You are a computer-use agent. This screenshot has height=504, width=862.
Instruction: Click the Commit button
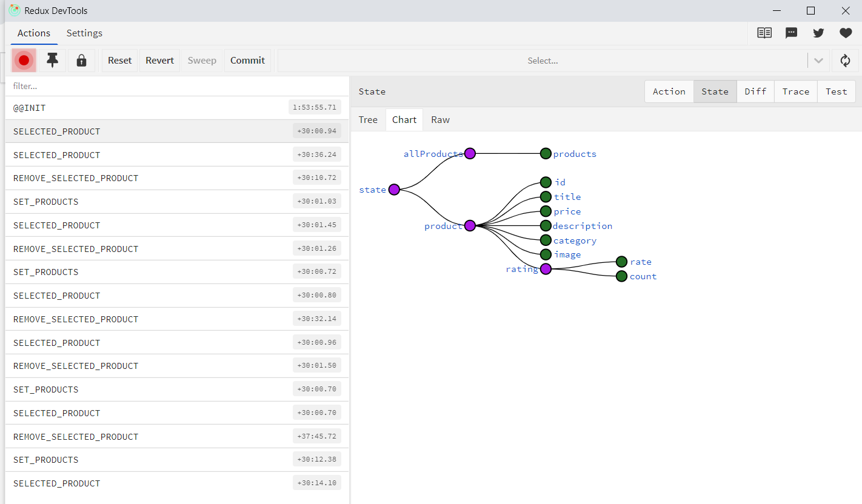[x=247, y=61]
